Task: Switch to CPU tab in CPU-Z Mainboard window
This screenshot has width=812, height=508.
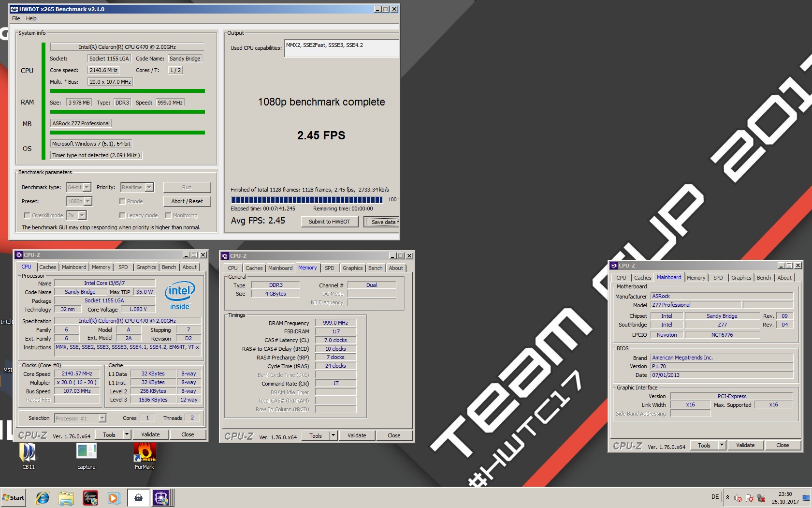Action: (621, 278)
